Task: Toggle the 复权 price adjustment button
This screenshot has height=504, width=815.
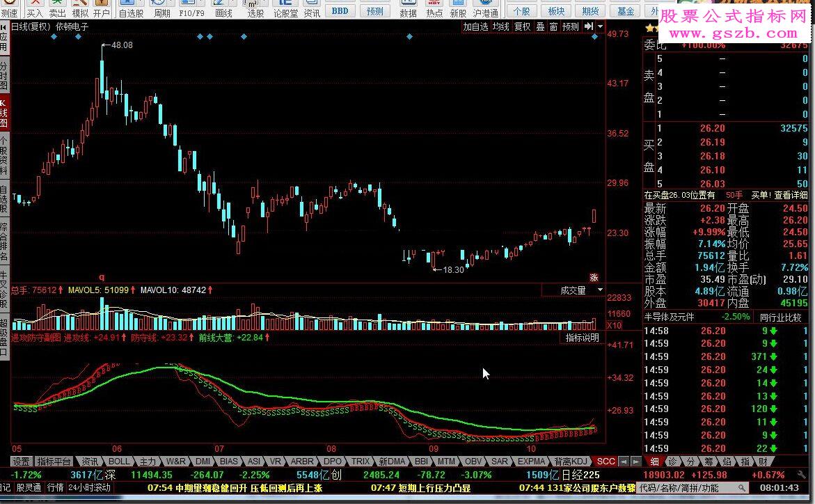Action: click(x=522, y=26)
